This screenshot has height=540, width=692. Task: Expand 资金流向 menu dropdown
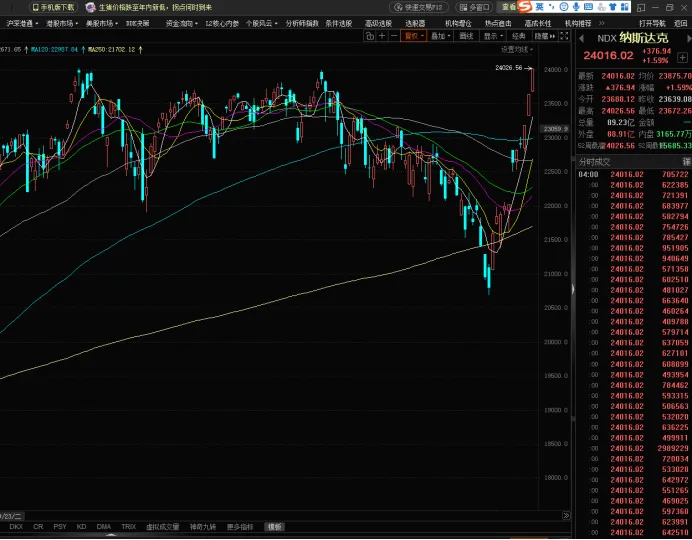pyautogui.click(x=181, y=23)
